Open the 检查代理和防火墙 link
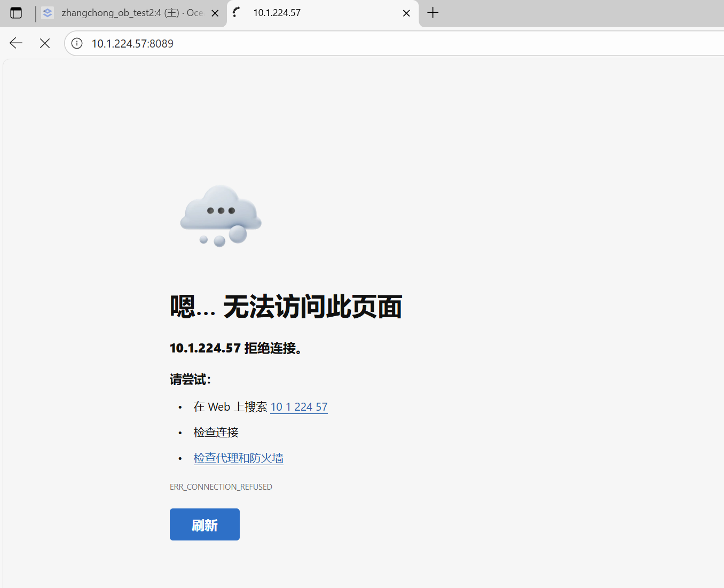Image resolution: width=724 pixels, height=588 pixels. click(238, 458)
